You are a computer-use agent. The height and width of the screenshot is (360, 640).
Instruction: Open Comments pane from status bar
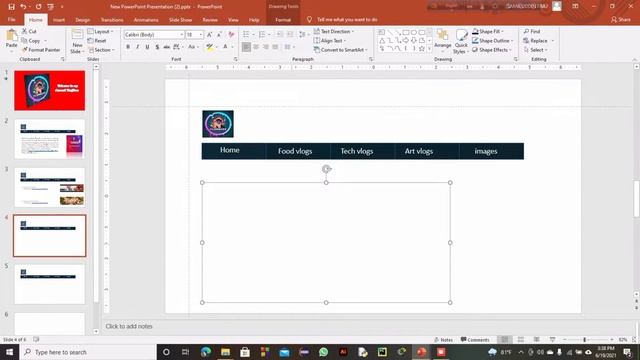pyautogui.click(x=475, y=340)
